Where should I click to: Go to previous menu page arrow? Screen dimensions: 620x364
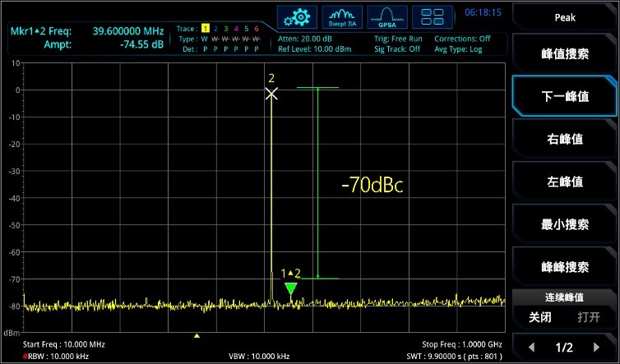click(x=530, y=348)
